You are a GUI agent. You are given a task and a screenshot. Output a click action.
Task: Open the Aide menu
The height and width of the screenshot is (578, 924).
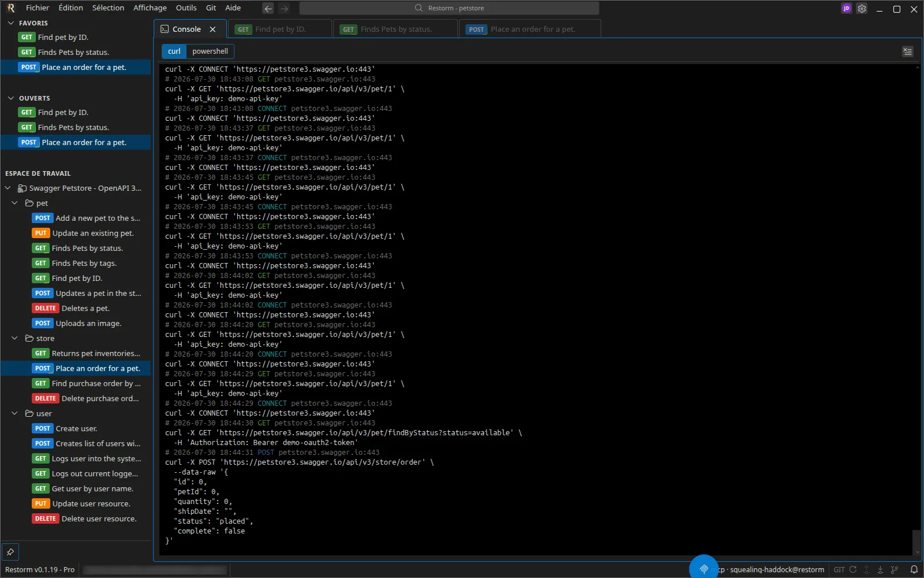click(x=233, y=8)
